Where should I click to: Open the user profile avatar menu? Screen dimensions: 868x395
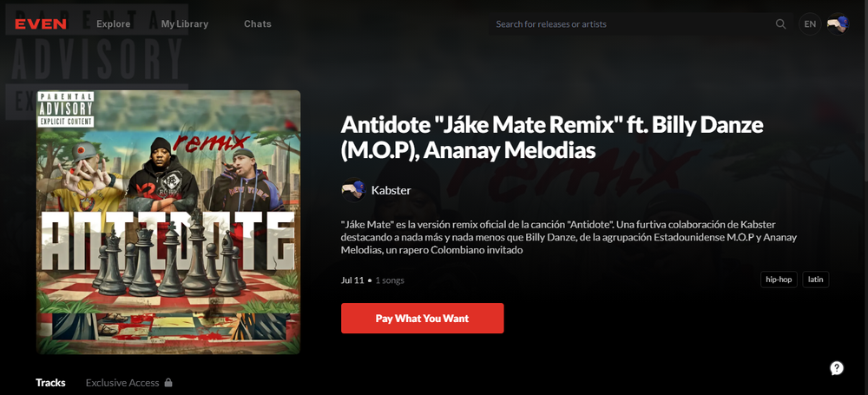[838, 23]
